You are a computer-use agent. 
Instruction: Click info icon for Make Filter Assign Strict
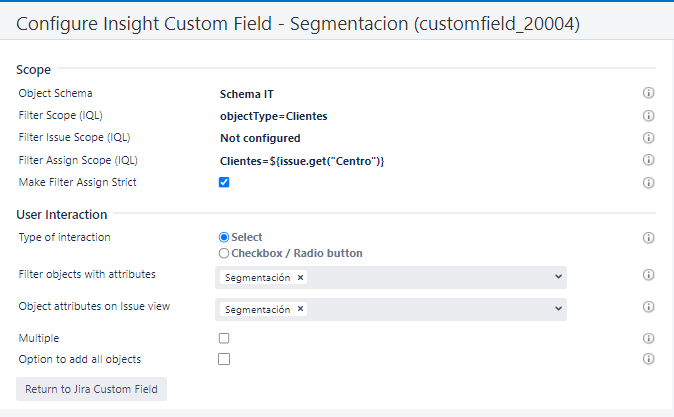(648, 183)
